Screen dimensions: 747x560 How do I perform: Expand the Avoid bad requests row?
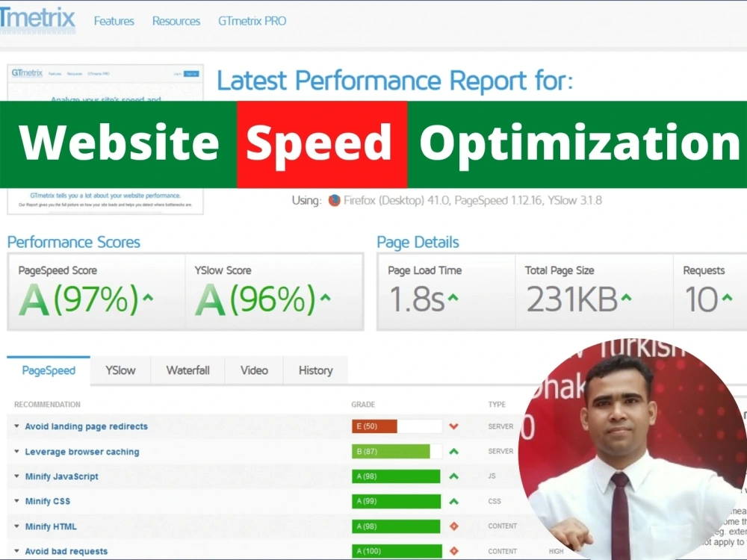pyautogui.click(x=16, y=551)
